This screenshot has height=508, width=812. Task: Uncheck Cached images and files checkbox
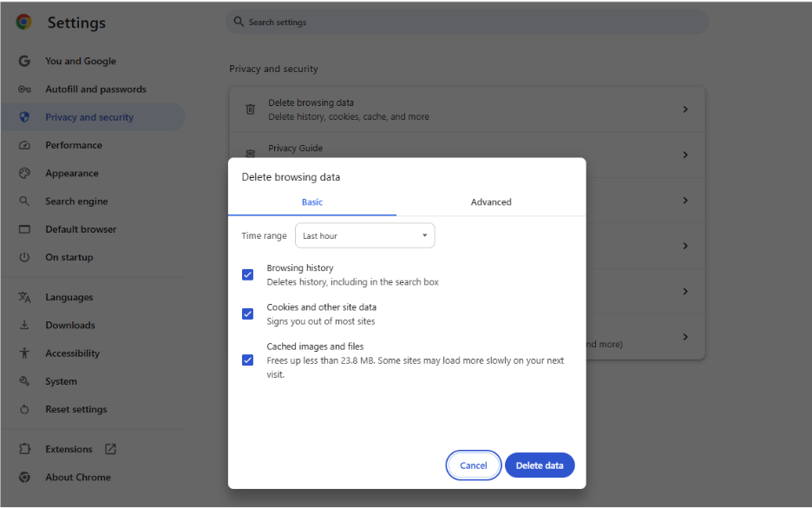pos(247,360)
